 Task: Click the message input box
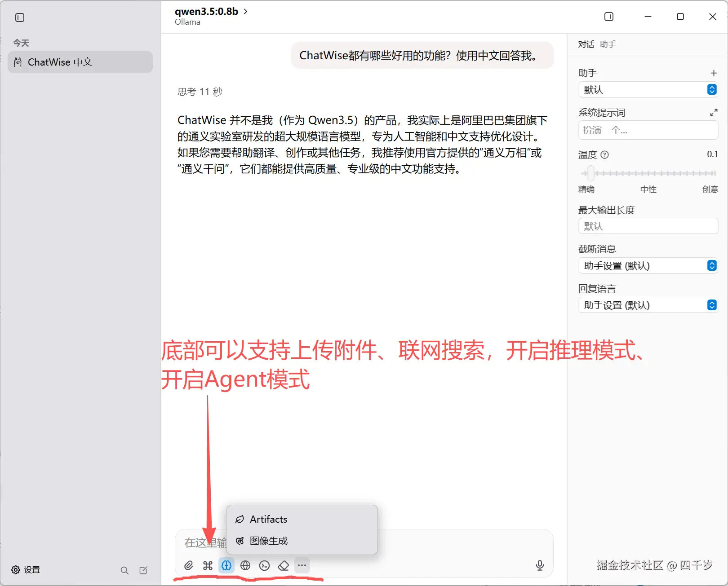[x=364, y=542]
